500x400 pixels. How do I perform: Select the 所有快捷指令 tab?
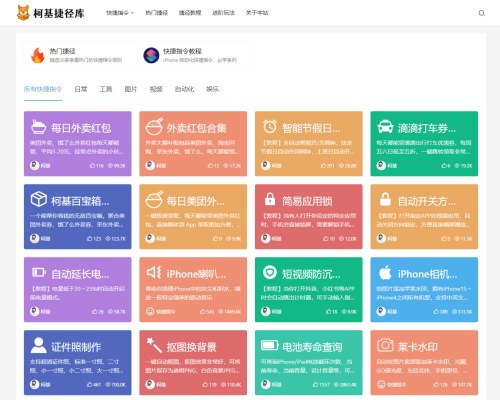click(x=43, y=89)
